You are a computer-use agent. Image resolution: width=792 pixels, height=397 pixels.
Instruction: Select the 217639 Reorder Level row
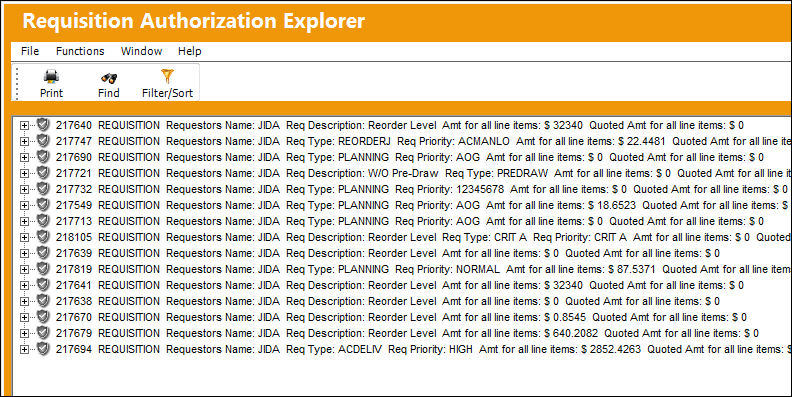(387, 253)
